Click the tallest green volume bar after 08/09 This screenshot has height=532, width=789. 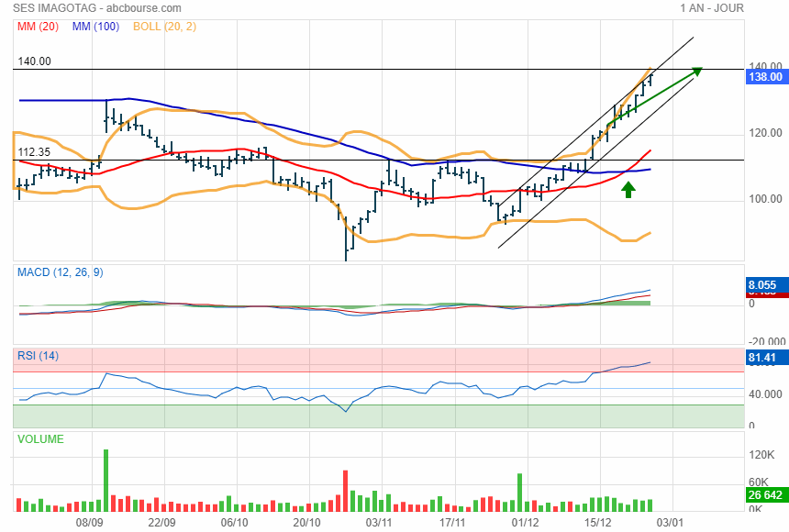(x=106, y=481)
